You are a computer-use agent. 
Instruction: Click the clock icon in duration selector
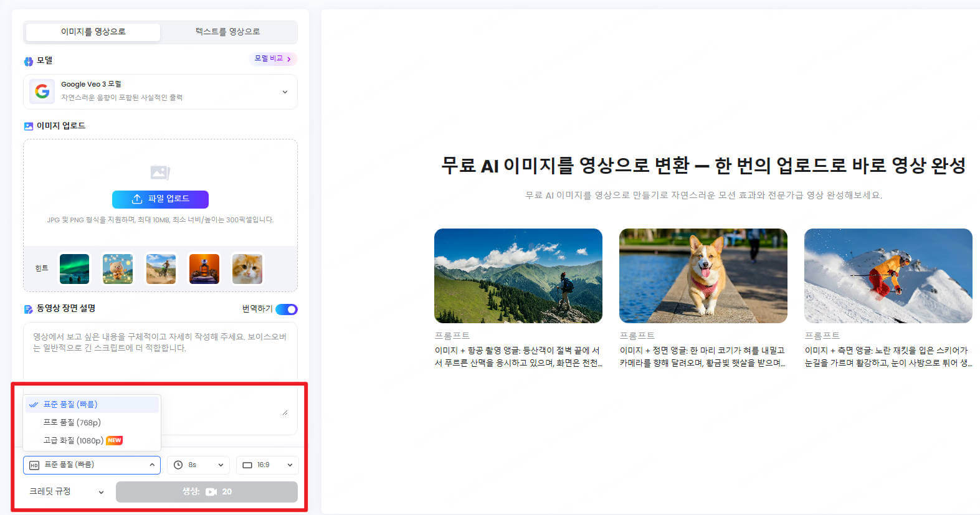(178, 465)
